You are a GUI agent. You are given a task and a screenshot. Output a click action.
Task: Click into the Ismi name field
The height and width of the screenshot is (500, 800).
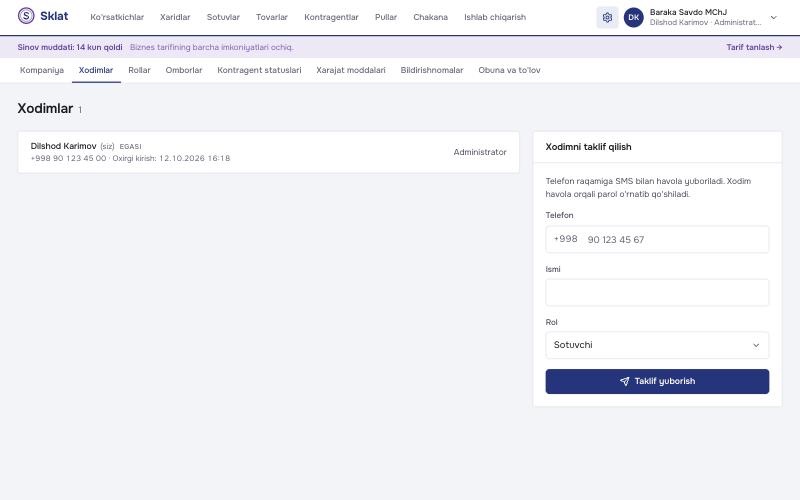[657, 292]
